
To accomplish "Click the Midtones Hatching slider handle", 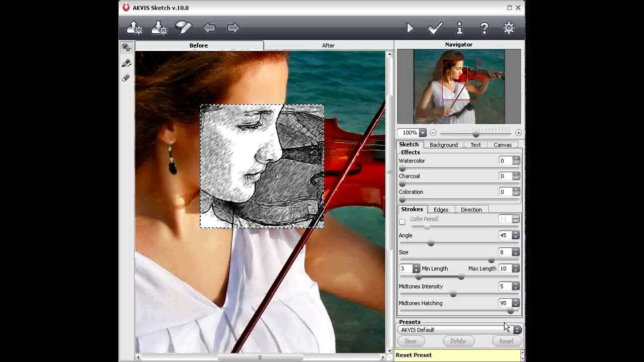I will pos(511,311).
